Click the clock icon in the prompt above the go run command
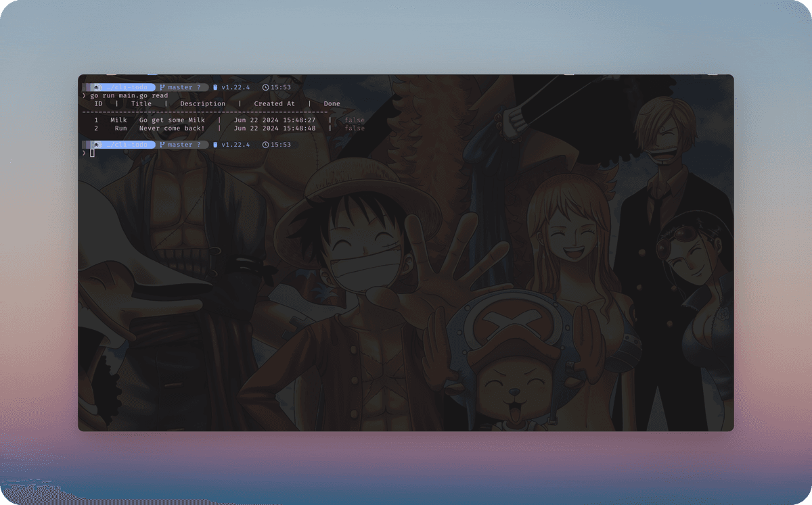 (266, 88)
